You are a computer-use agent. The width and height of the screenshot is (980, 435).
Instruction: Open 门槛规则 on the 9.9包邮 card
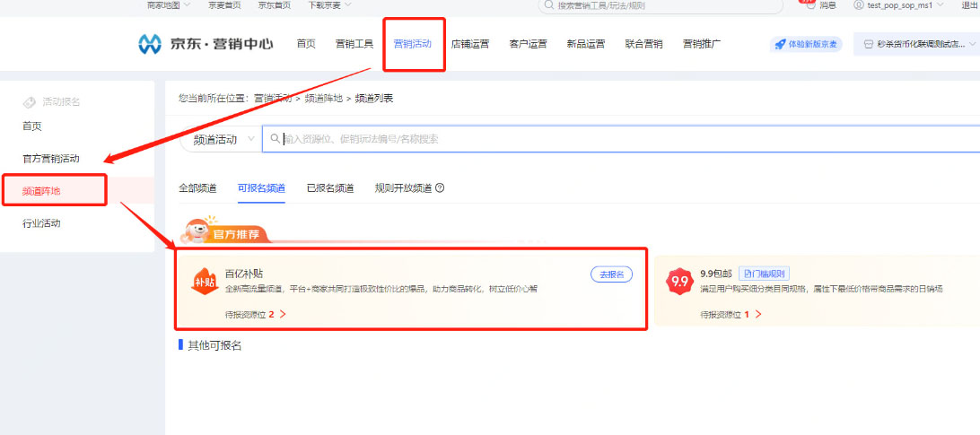[x=765, y=274]
